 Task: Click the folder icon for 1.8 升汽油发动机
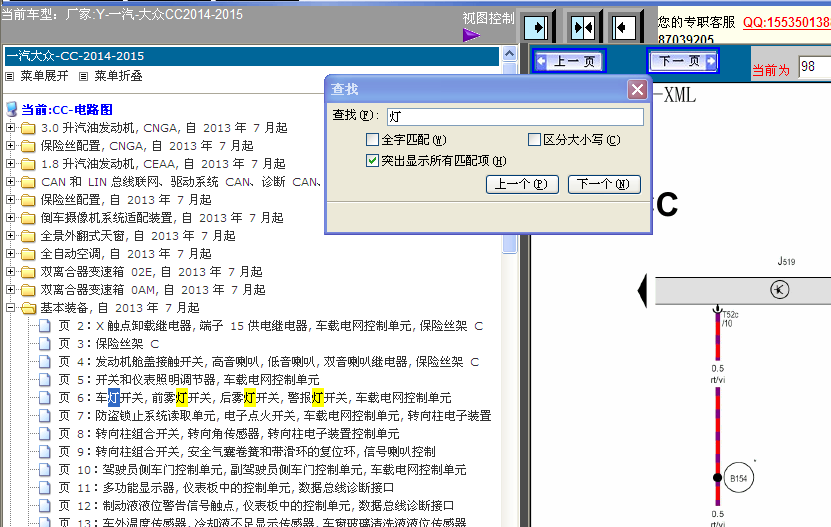tap(28, 164)
